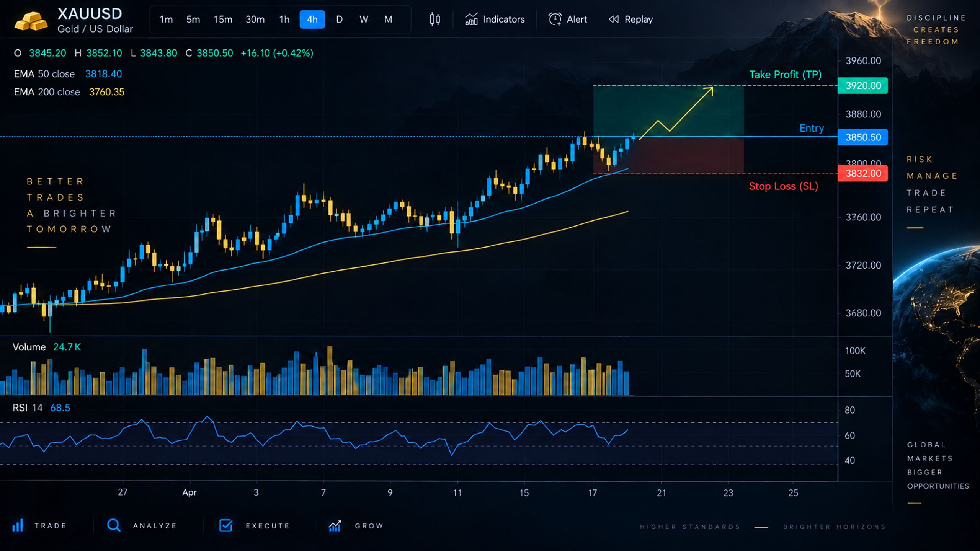Image resolution: width=980 pixels, height=551 pixels.
Task: Choose the 1h timeframe
Action: 284,20
